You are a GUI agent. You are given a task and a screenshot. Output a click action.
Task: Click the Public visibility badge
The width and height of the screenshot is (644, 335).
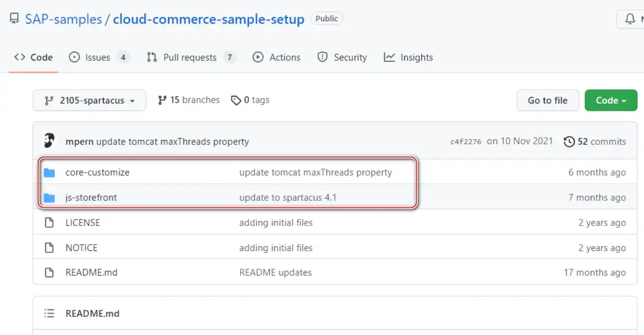pyautogui.click(x=327, y=19)
